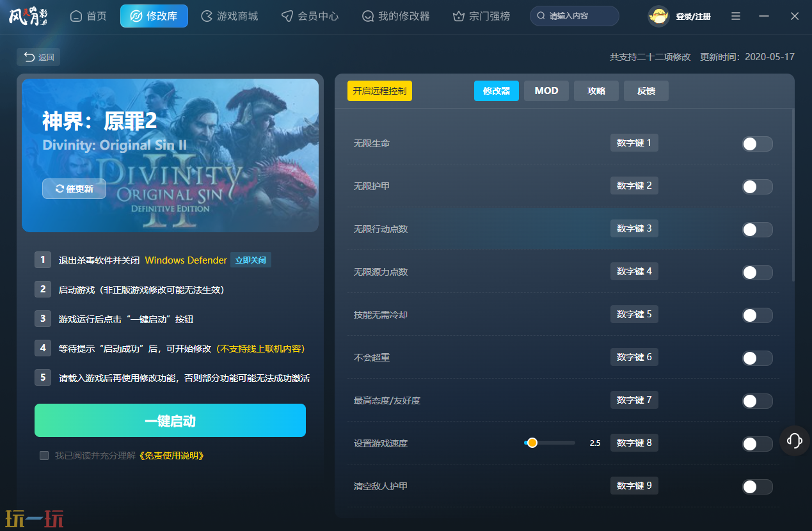The width and height of the screenshot is (812, 531).
Task: Toggle 设置游戏速度 switch
Action: (758, 444)
